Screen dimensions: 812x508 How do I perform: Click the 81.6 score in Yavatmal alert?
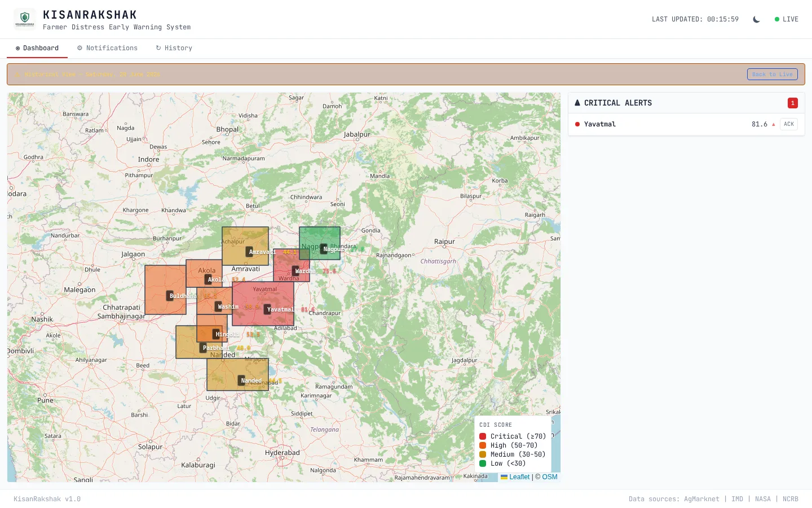point(760,124)
